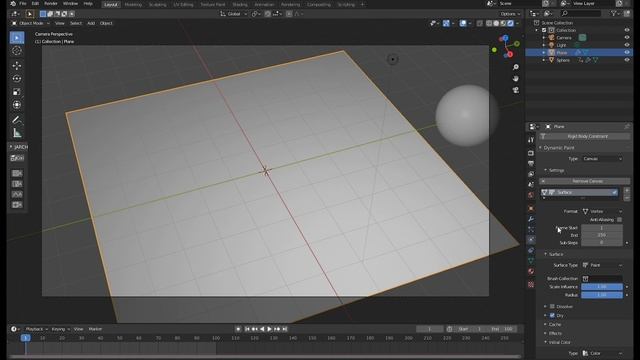Switch to the Modeling workspace tab
The width and height of the screenshot is (640, 360).
click(x=133, y=4)
